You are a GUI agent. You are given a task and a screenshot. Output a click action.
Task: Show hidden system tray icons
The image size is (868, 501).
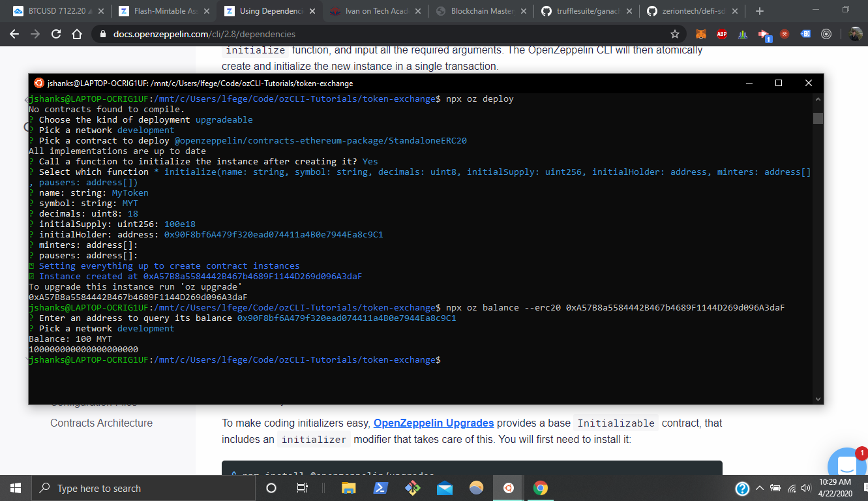[760, 488]
